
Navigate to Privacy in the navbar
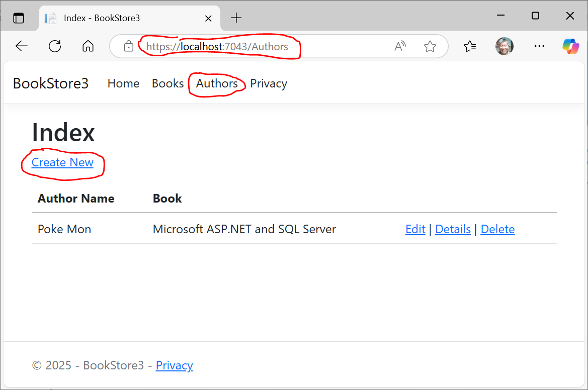click(x=269, y=83)
